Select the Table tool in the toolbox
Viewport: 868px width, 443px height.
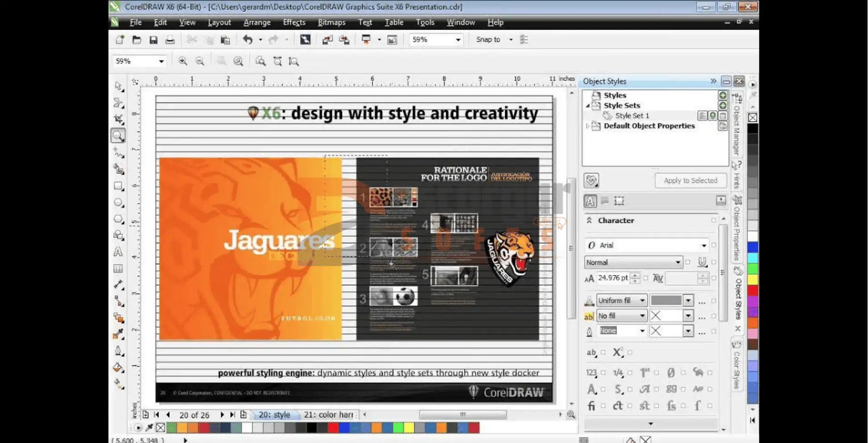pyautogui.click(x=118, y=269)
